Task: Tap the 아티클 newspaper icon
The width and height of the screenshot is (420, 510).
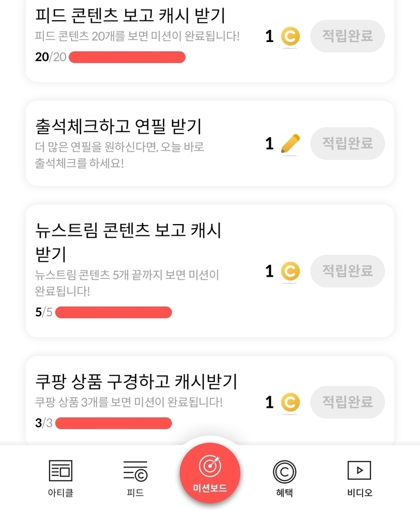Action: coord(60,471)
